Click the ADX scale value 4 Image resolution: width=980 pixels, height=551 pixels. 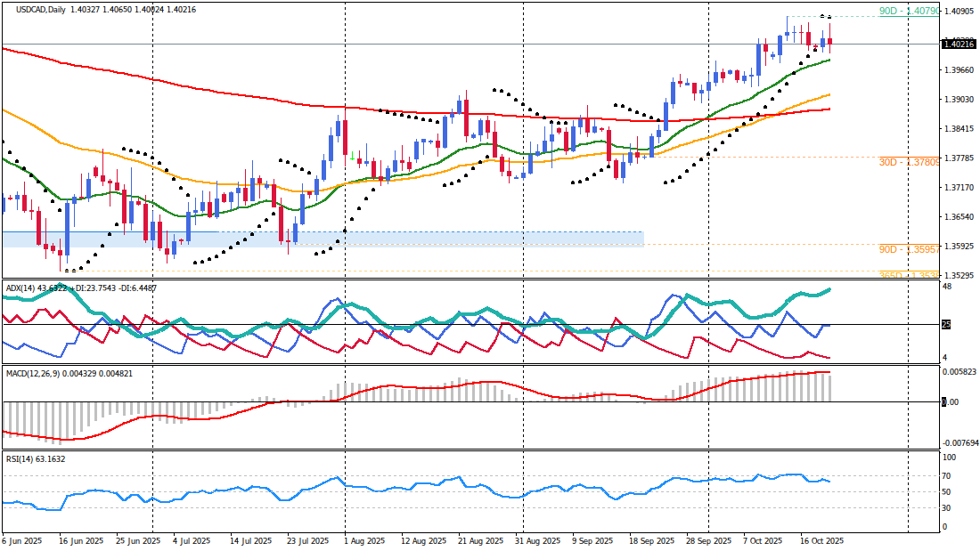[x=945, y=357]
